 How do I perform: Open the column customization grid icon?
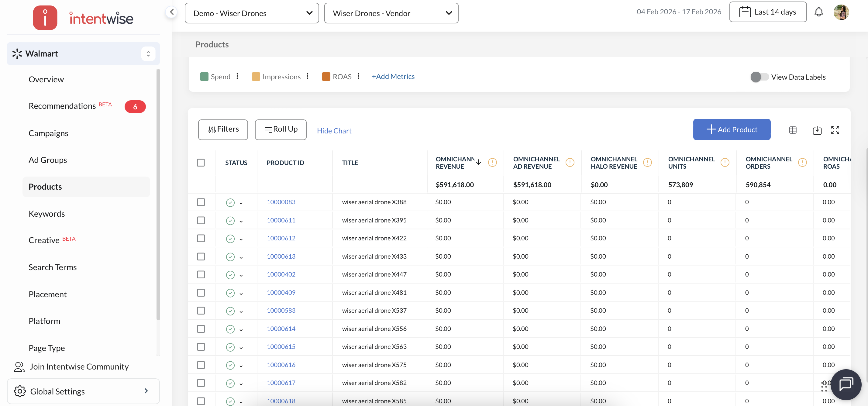[793, 130]
